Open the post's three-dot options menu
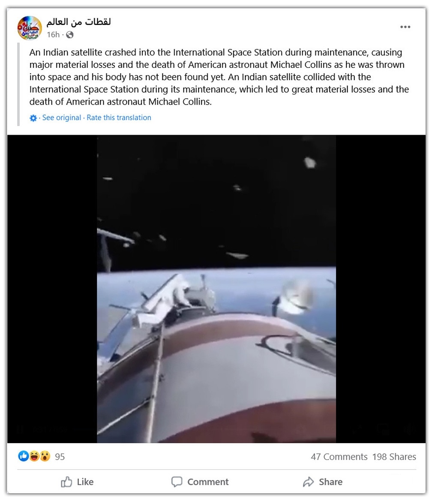The image size is (435, 504). [x=405, y=27]
